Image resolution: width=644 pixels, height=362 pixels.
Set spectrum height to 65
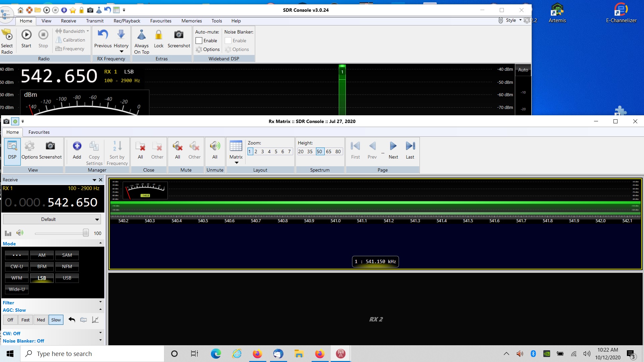point(329,152)
